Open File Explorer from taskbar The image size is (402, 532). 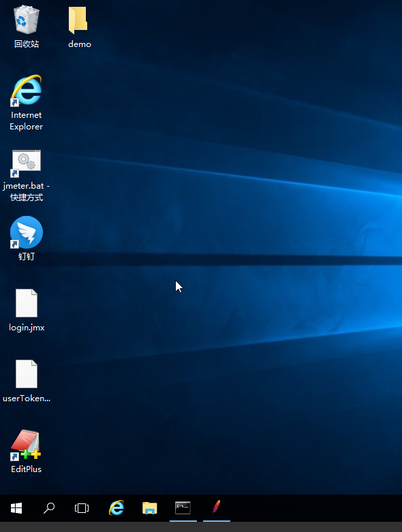(x=150, y=508)
